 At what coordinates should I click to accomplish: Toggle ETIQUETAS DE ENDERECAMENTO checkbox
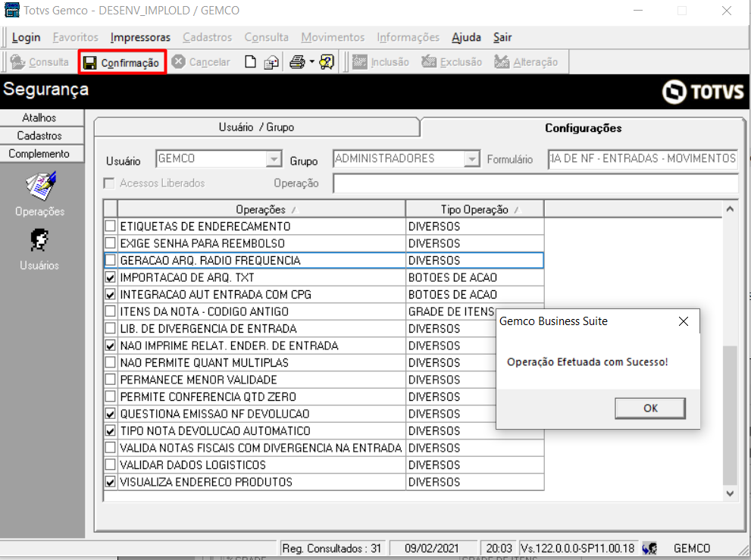[x=110, y=226]
